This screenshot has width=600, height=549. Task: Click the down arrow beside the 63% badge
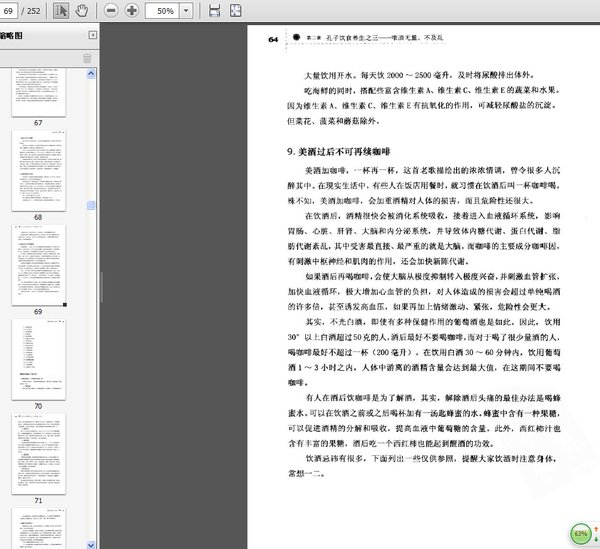coord(596,539)
